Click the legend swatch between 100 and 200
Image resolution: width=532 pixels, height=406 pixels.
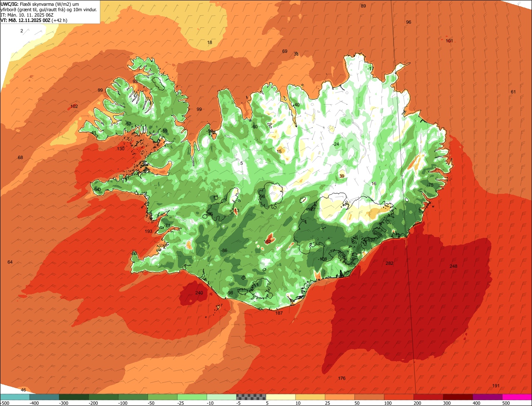click(x=398, y=397)
